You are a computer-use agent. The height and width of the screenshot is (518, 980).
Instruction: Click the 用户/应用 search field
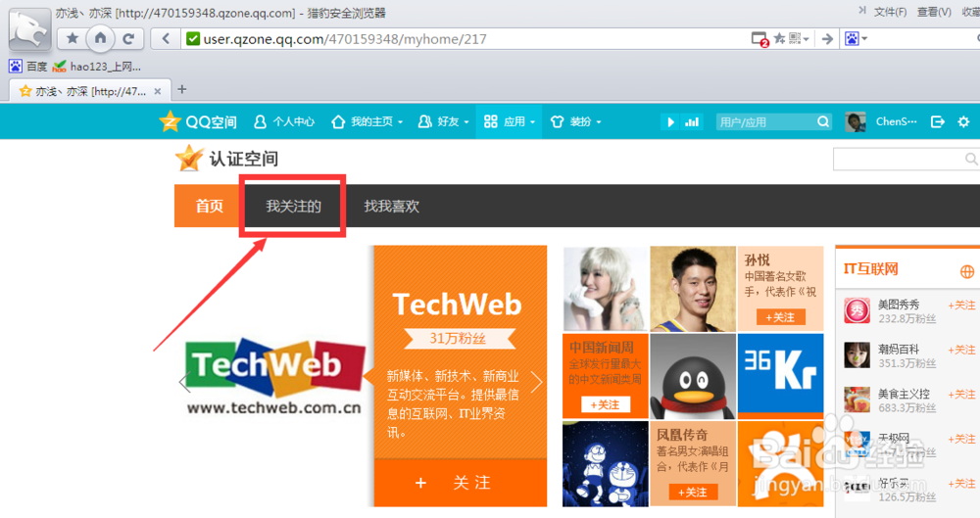[765, 121]
